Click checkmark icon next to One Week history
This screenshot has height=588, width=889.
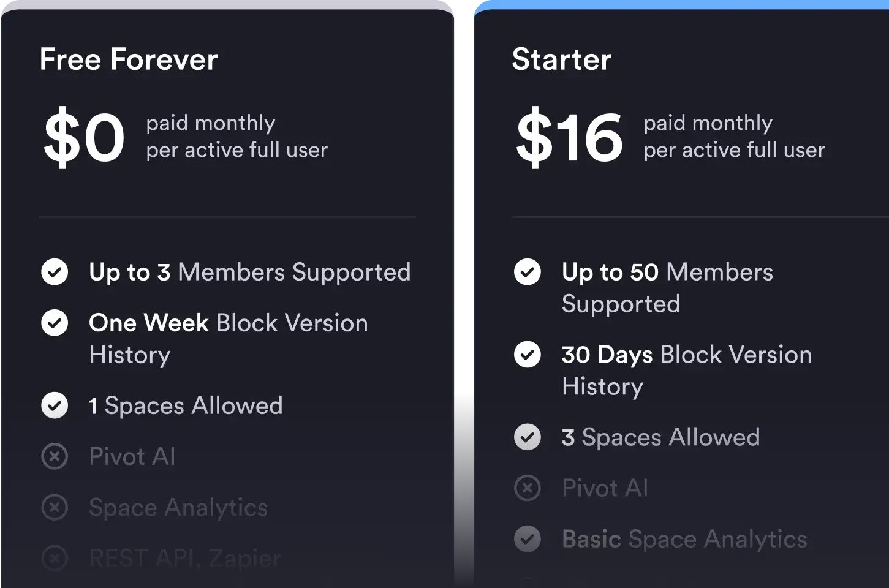pos(55,323)
